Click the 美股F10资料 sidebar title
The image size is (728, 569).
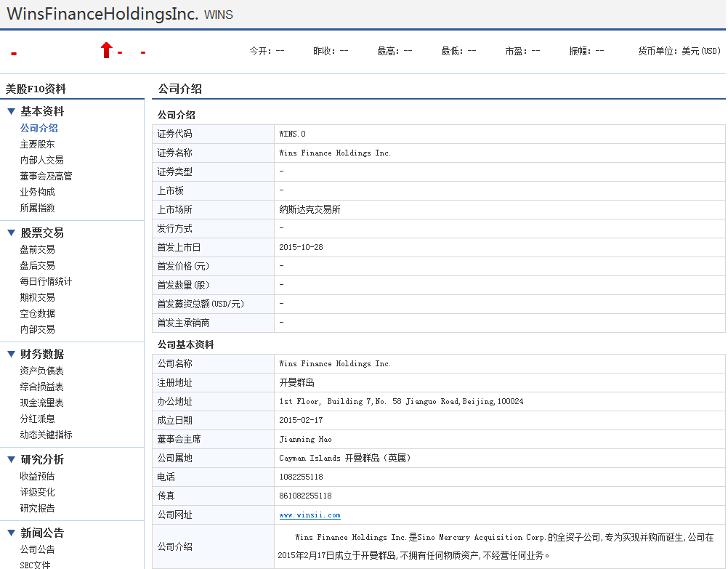click(x=36, y=89)
